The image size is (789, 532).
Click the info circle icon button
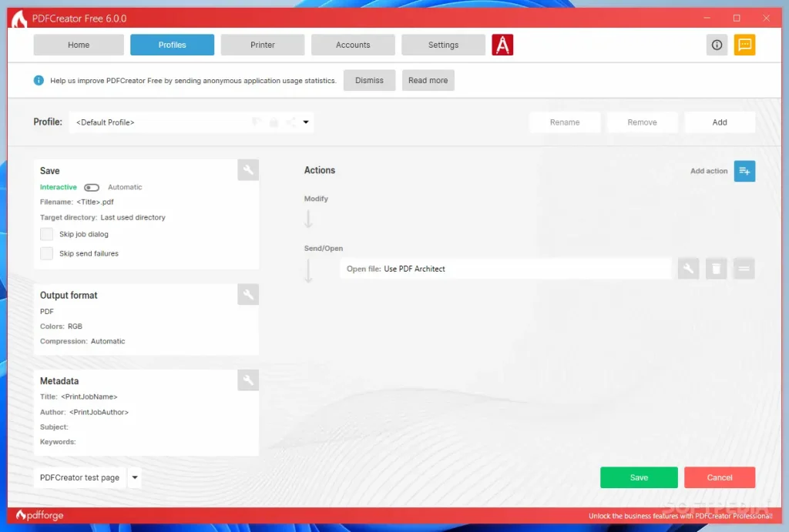717,45
